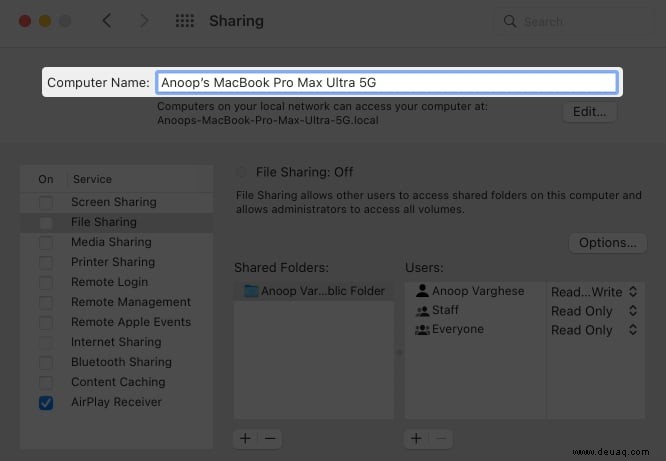Show all preferences grid icon

[185, 21]
